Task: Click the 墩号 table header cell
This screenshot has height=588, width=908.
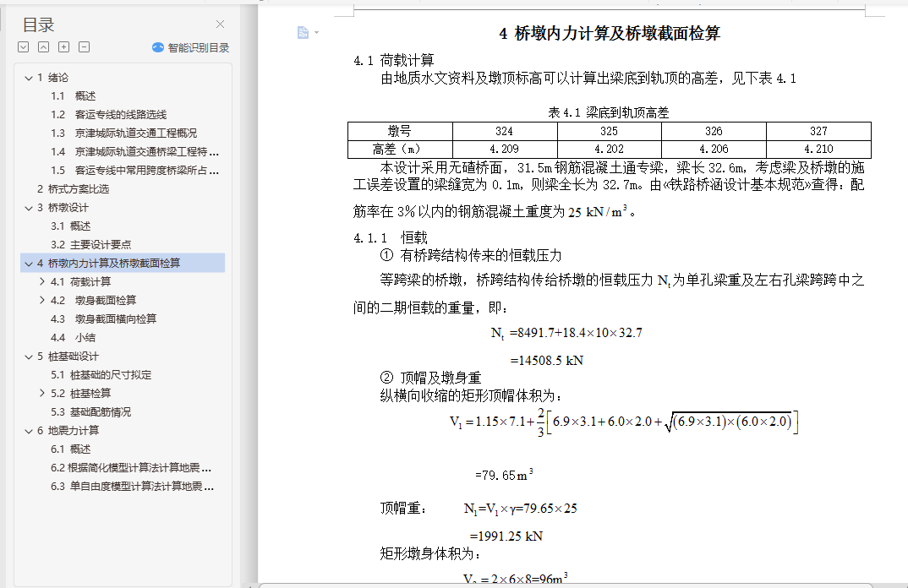Action: (x=400, y=132)
